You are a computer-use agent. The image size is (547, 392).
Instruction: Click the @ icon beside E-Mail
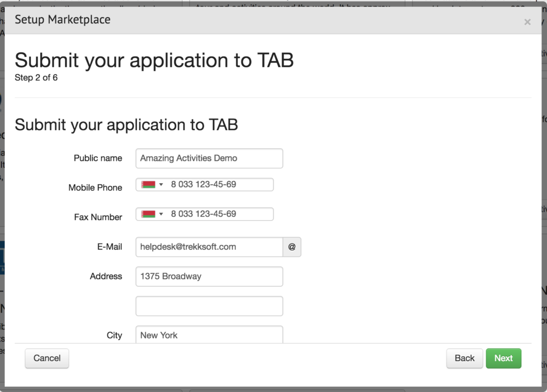pyautogui.click(x=292, y=247)
